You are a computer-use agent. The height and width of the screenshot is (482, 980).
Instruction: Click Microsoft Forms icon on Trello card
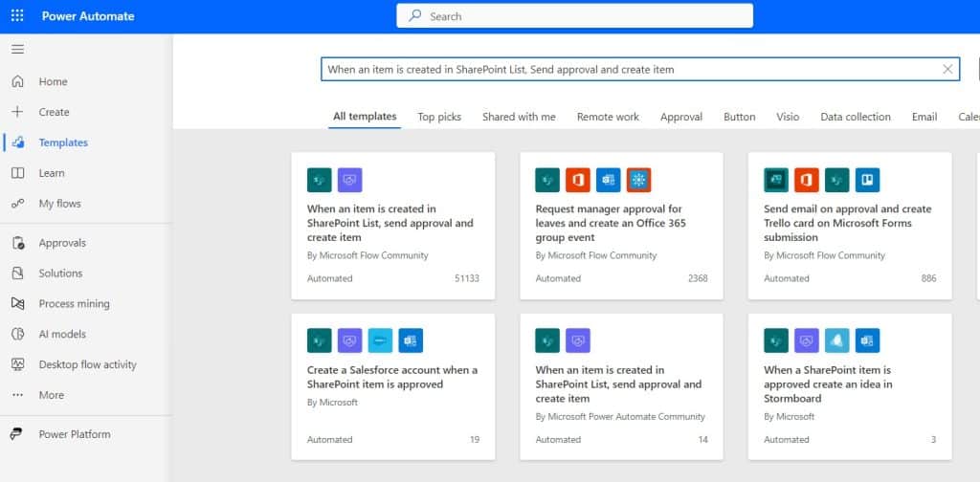coord(776,180)
